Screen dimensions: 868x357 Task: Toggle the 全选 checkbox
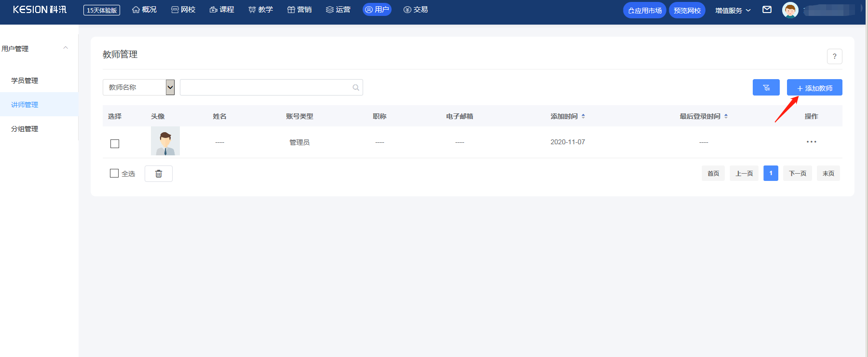[x=114, y=173]
